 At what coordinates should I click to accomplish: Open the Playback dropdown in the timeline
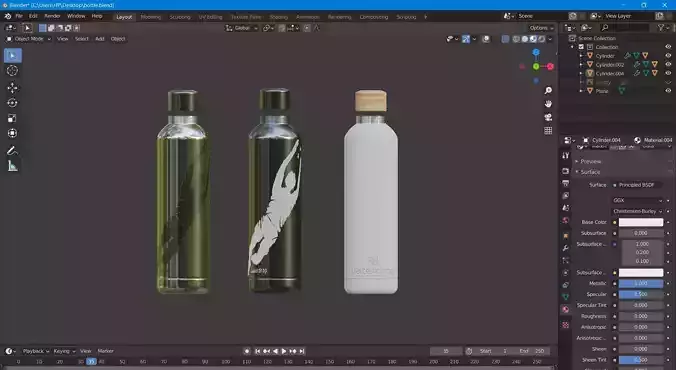(36, 351)
